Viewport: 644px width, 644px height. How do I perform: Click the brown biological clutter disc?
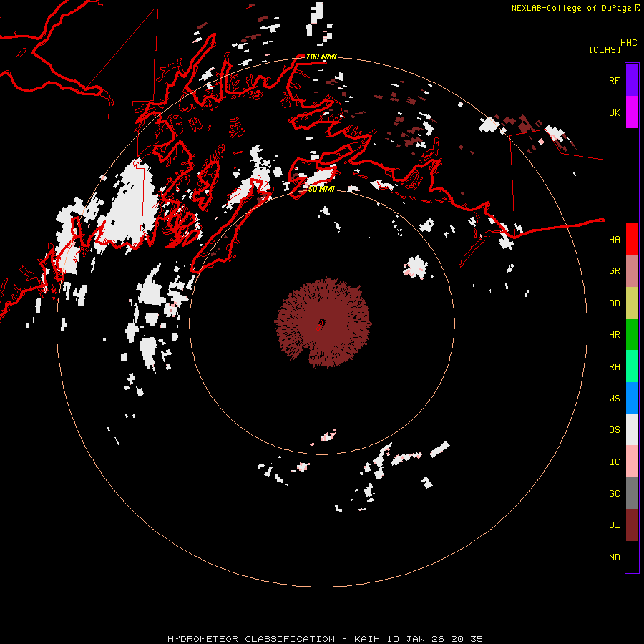(x=323, y=323)
